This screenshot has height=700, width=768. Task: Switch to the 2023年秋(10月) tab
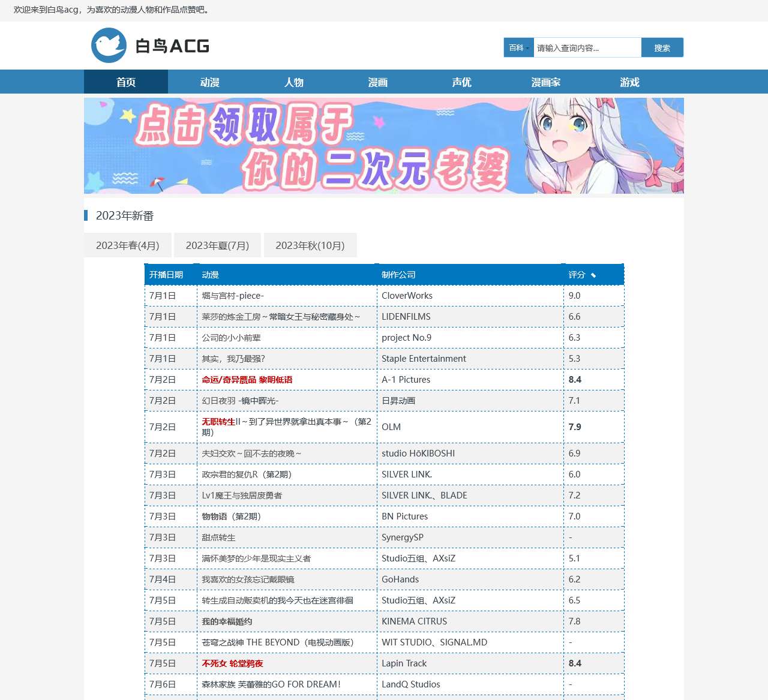310,245
